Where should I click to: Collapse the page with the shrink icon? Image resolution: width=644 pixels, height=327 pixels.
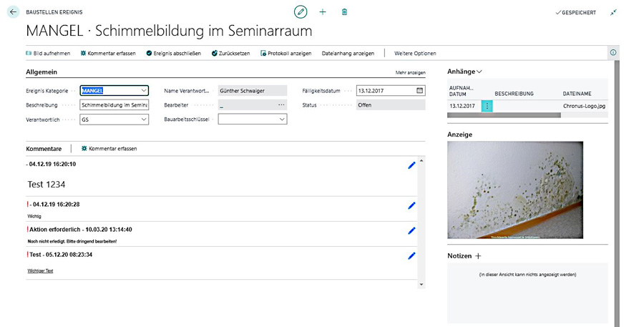[613, 12]
